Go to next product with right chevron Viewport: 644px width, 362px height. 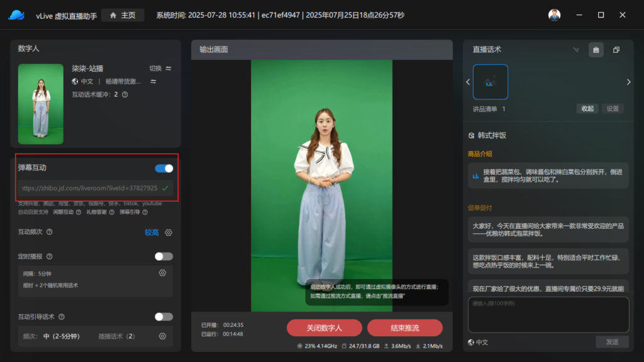[x=628, y=82]
